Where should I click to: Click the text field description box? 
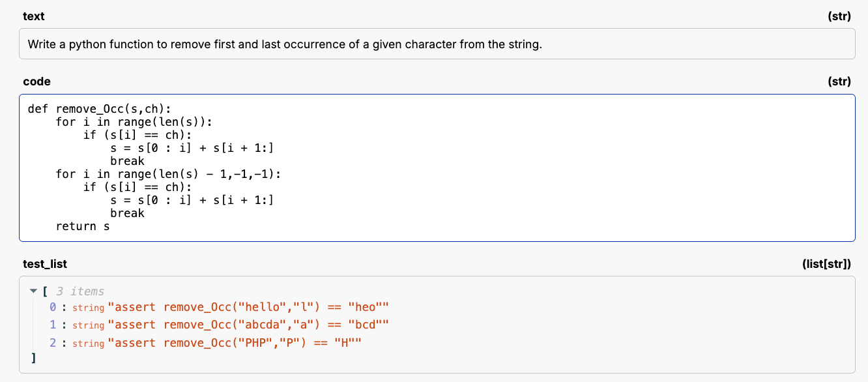coord(437,44)
